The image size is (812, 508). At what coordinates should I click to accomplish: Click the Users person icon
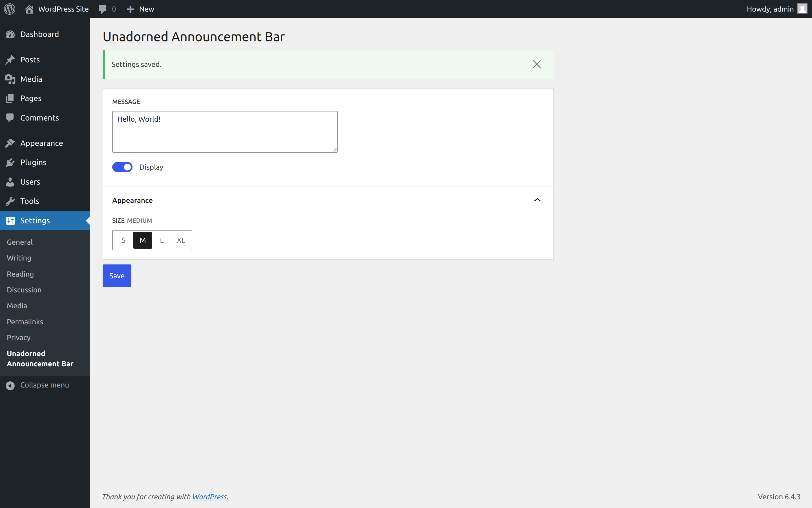pyautogui.click(x=10, y=182)
